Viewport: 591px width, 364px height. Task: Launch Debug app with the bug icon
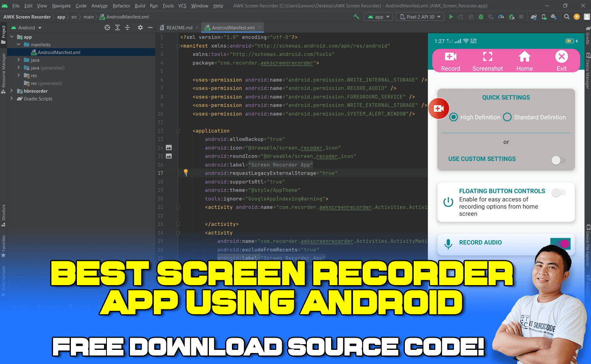click(x=481, y=17)
